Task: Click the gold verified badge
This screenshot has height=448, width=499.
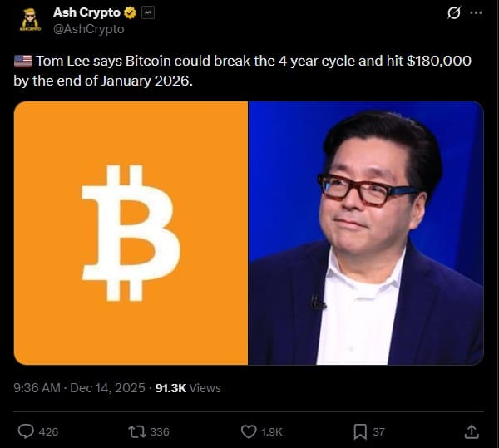Action: coord(130,13)
